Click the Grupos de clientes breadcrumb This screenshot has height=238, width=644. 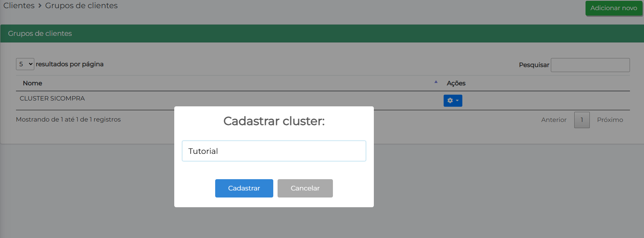81,5
